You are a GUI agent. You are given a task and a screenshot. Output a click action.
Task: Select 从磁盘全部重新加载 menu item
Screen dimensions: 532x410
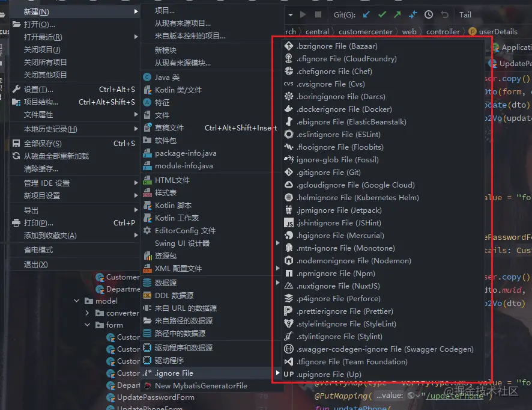point(75,156)
